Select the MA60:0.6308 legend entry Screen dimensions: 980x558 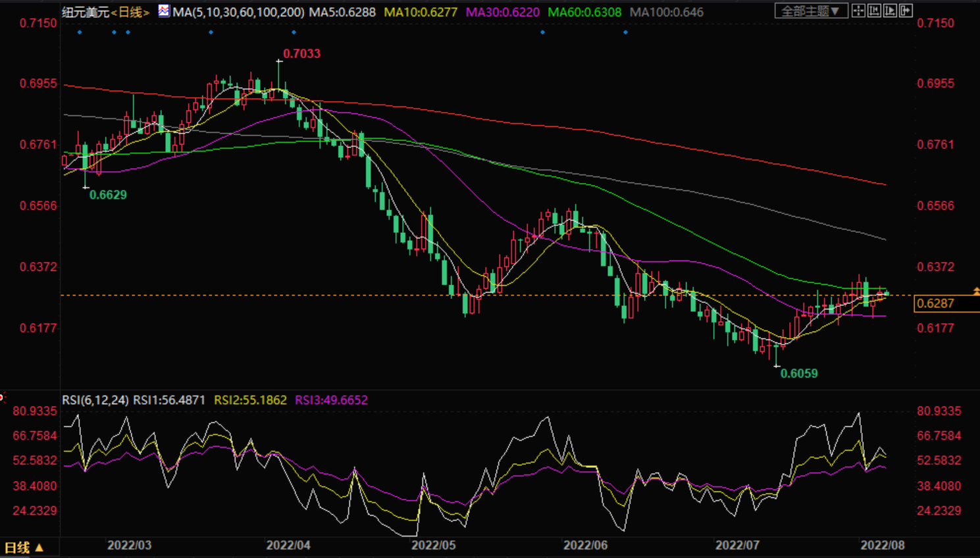coord(584,12)
